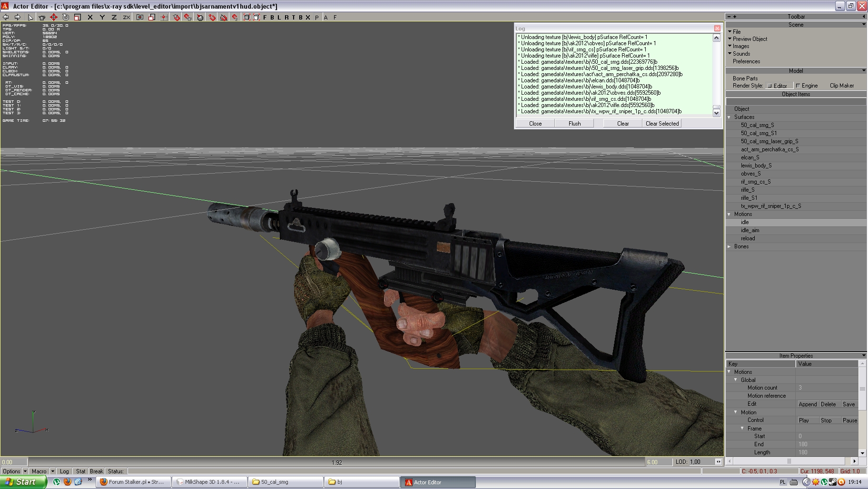
Task: Click the Append motion button
Action: point(808,404)
